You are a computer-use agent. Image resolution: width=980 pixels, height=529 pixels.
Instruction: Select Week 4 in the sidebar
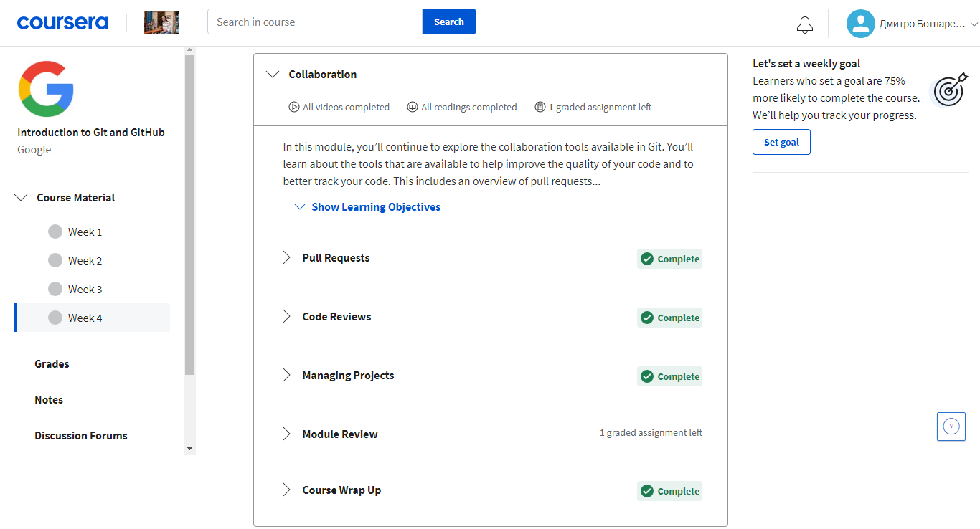coord(92,318)
